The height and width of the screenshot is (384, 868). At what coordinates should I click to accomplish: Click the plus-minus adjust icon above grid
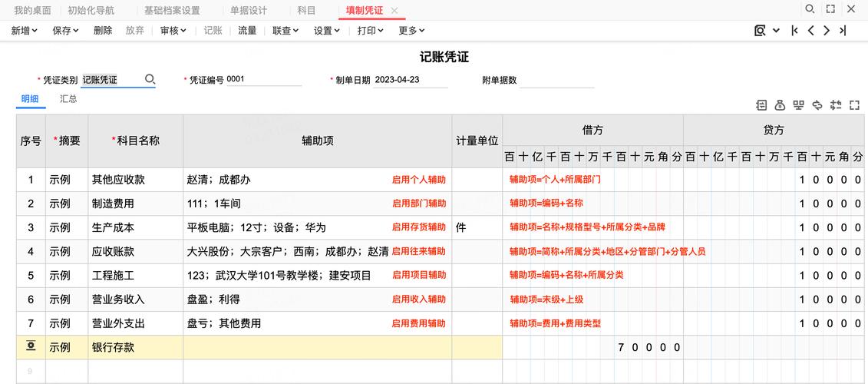[836, 104]
